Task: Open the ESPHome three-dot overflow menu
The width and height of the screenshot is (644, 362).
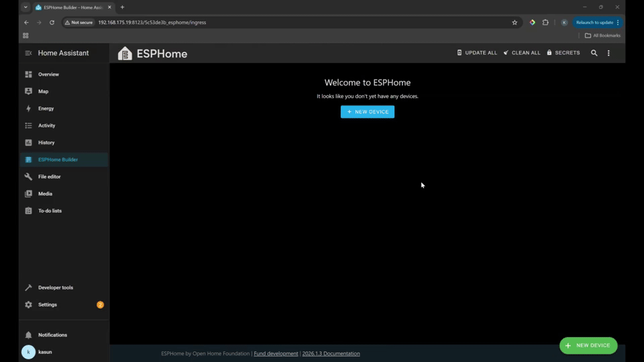Action: coord(608,53)
